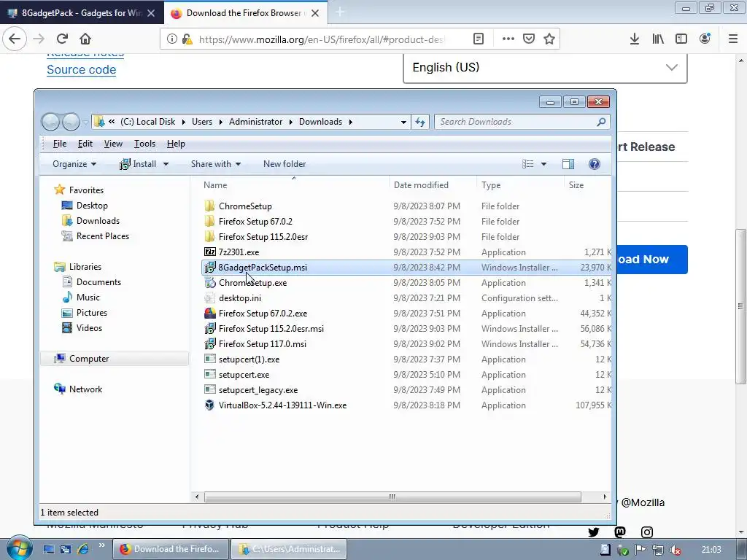Open the Source code link
This screenshot has height=560, width=747.
pos(82,69)
